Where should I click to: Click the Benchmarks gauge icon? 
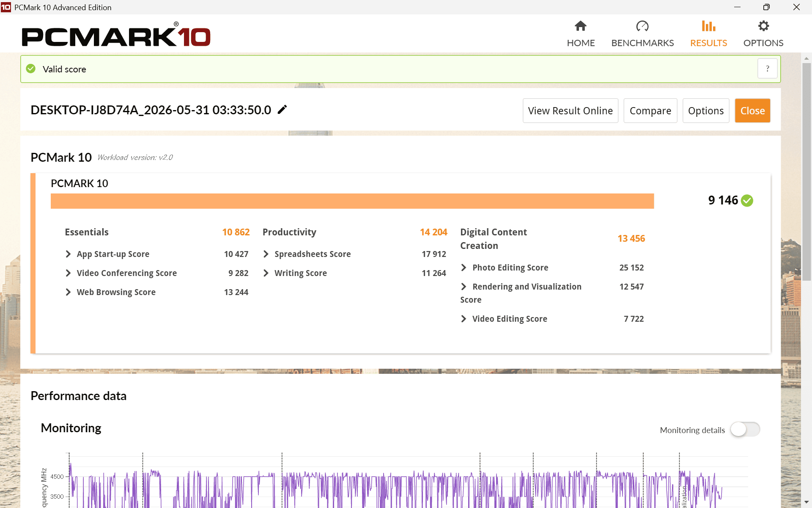642,26
